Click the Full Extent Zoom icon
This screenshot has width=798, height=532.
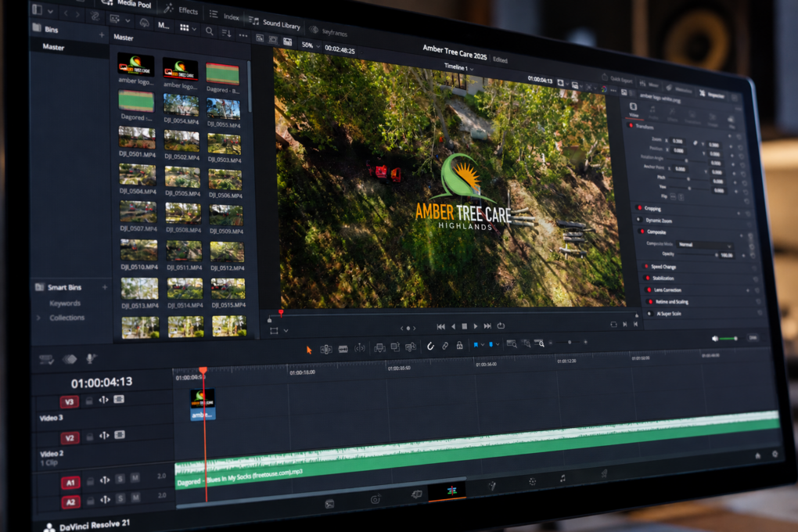pos(512,344)
